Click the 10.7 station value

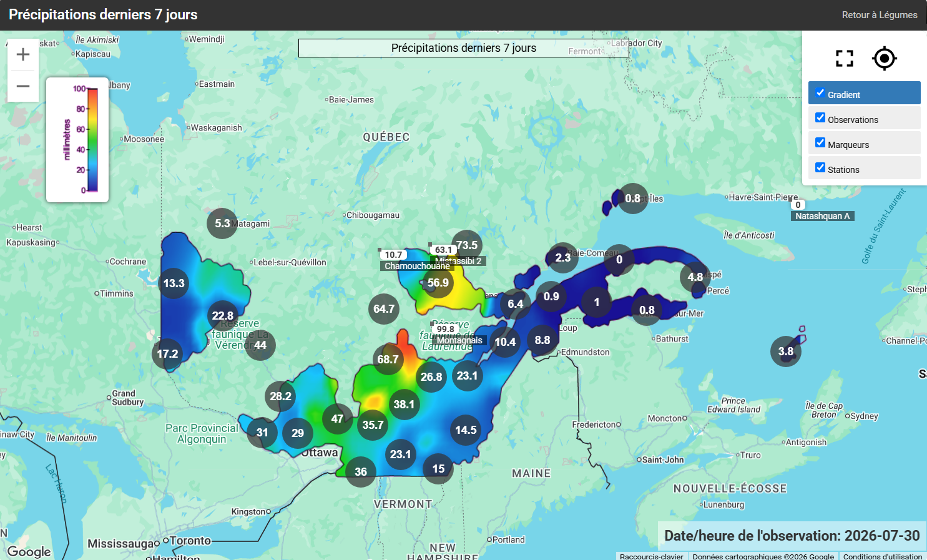point(393,255)
